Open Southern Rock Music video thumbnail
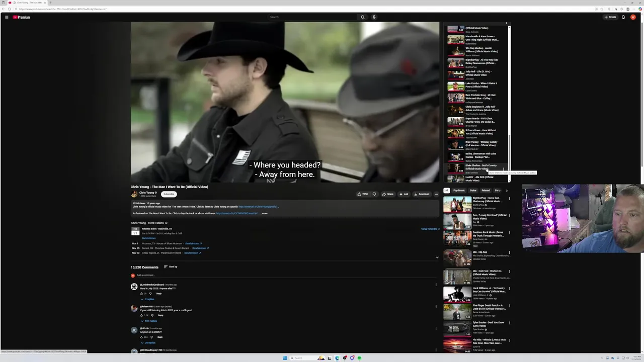Image resolution: width=644 pixels, height=362 pixels. point(457,238)
